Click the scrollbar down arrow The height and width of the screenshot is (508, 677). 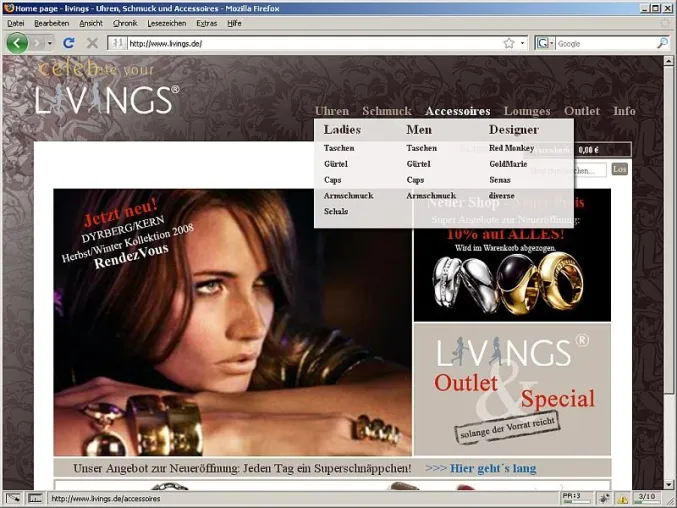click(668, 484)
